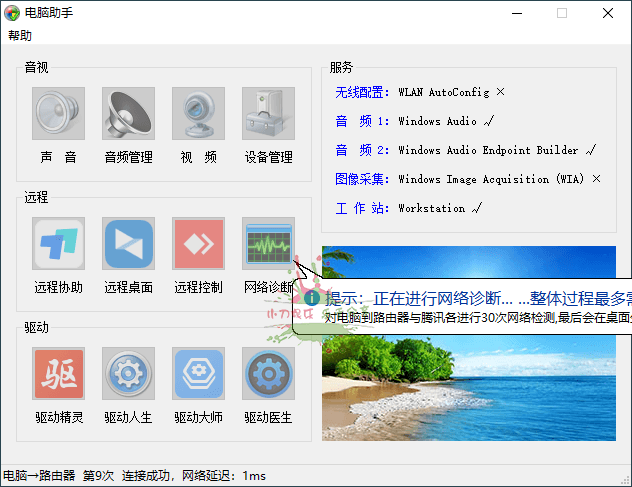Screen dimensions: 632x487
Task: Launch 音频管理 audio manager
Action: [x=128, y=113]
